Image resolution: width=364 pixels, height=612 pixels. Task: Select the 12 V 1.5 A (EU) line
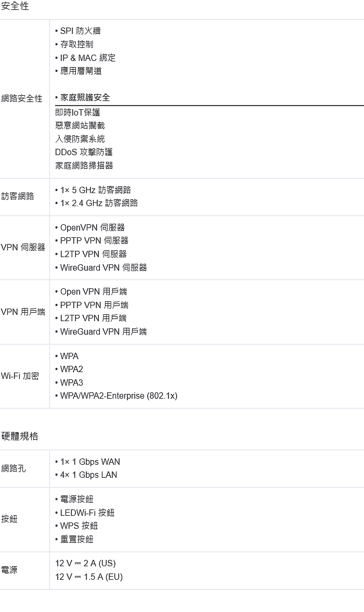(89, 577)
